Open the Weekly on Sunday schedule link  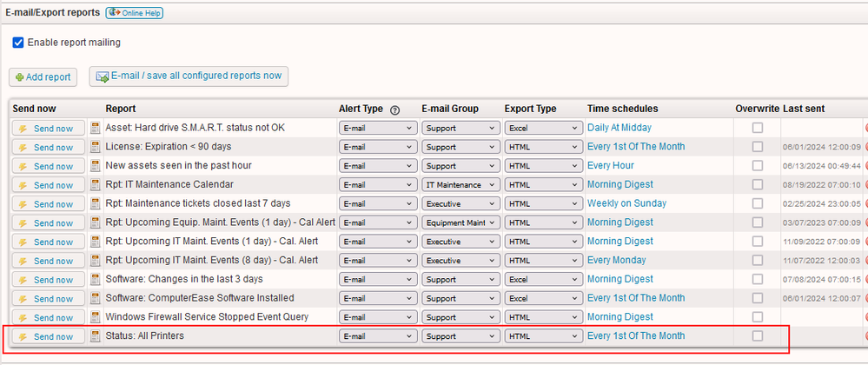tap(626, 203)
